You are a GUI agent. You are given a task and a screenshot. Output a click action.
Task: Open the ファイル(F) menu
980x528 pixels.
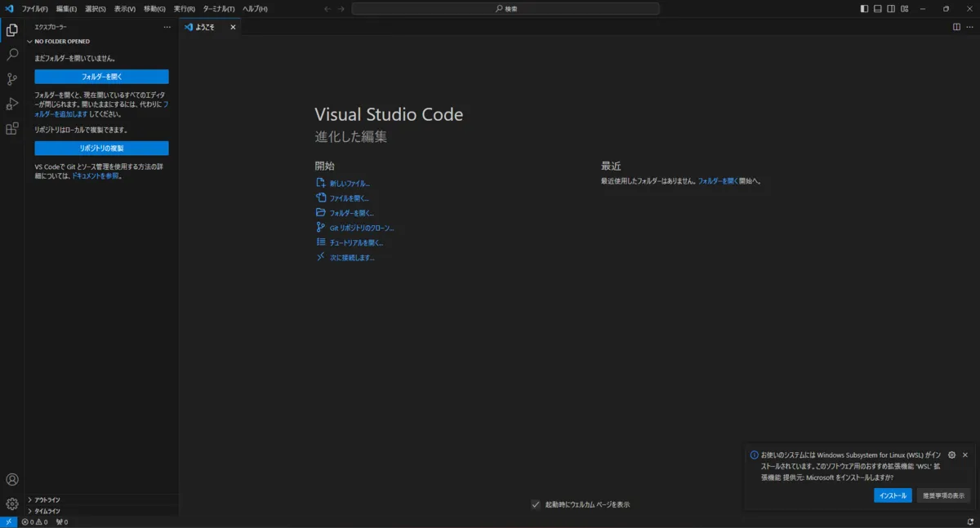click(x=34, y=9)
